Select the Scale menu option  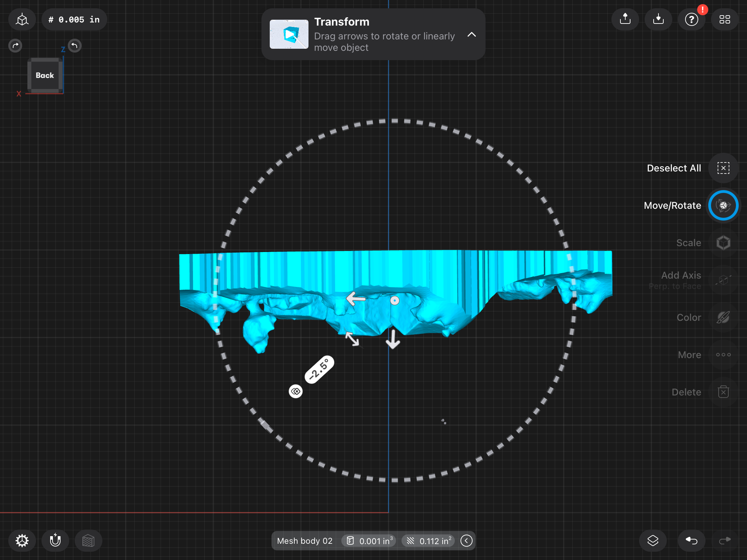pyautogui.click(x=723, y=243)
